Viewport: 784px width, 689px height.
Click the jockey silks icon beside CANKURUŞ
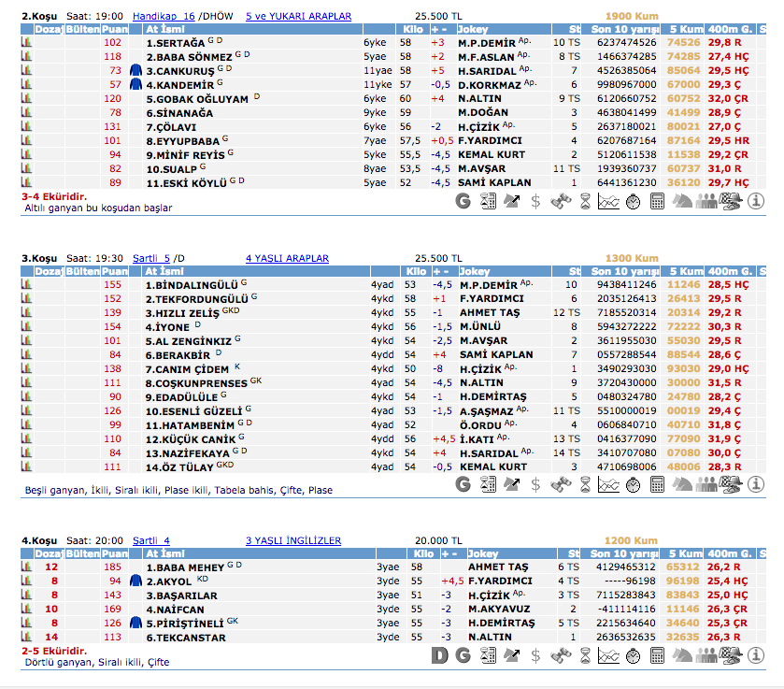click(x=135, y=70)
